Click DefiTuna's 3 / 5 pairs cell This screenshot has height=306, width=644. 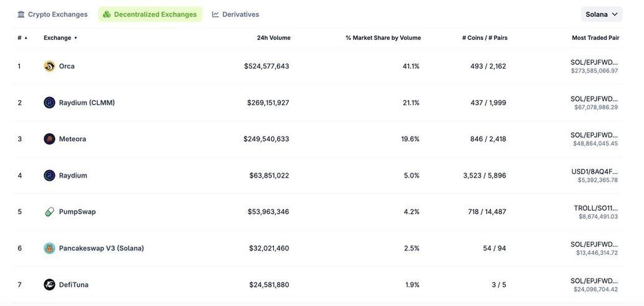coord(499,285)
